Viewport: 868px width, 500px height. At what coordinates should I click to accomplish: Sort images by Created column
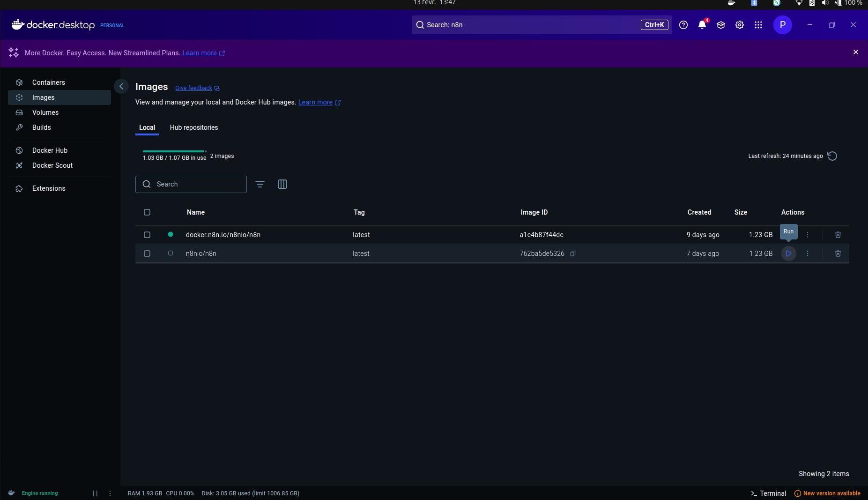coord(699,212)
